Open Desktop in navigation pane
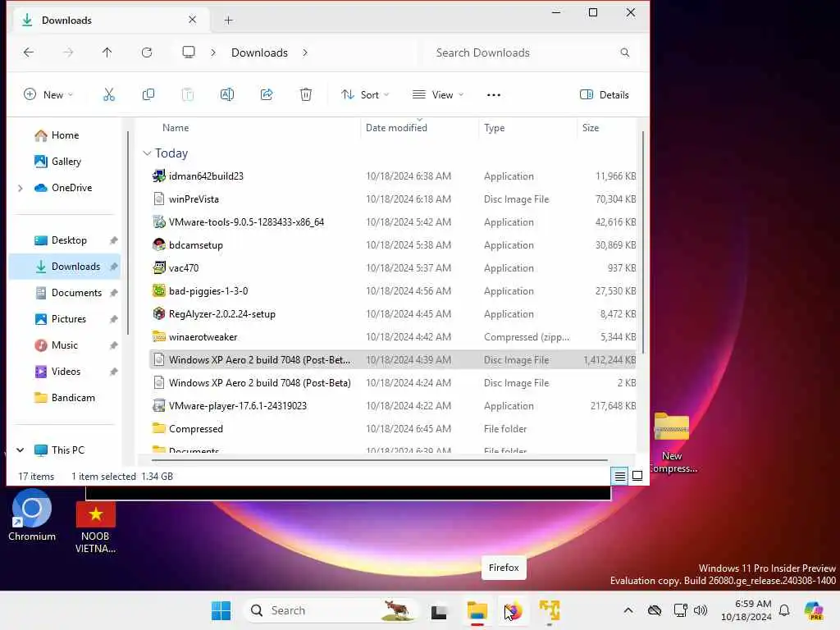The height and width of the screenshot is (630, 840). (x=68, y=240)
